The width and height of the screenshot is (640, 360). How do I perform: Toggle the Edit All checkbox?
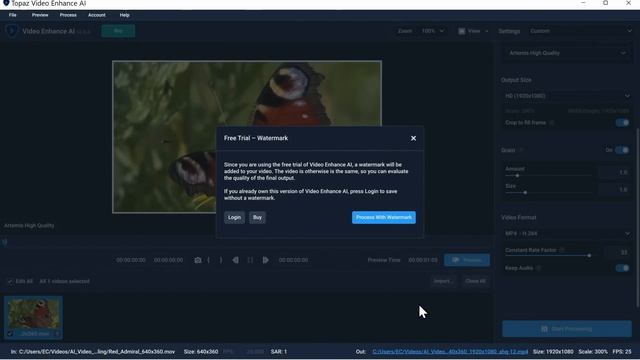pos(10,281)
